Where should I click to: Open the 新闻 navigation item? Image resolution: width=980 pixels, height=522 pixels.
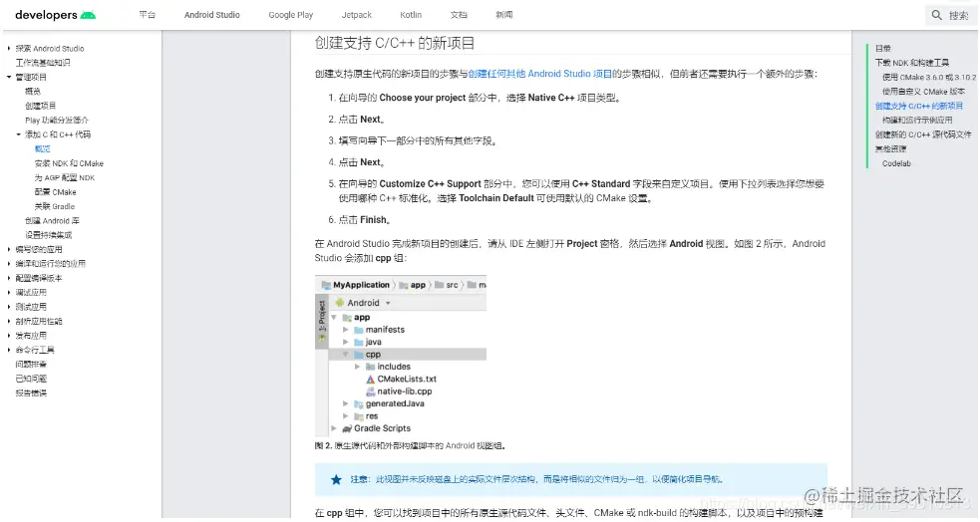tap(504, 15)
